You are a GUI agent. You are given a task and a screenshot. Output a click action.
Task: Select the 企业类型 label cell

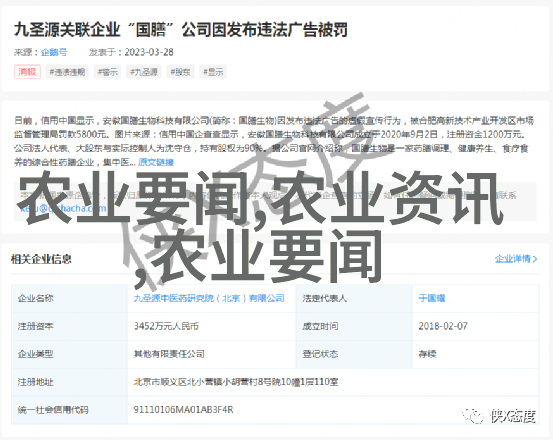point(69,354)
